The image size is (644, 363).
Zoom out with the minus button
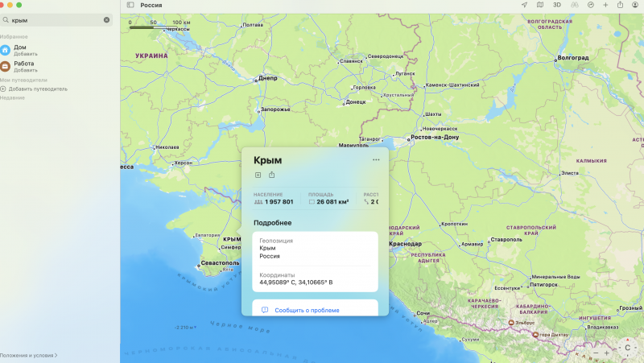[x=597, y=353]
